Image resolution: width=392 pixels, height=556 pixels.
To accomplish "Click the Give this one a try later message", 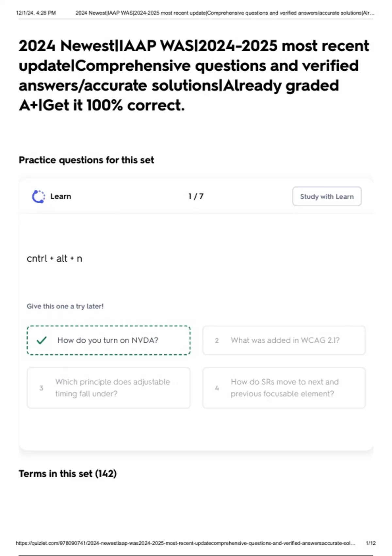I will (65, 306).
